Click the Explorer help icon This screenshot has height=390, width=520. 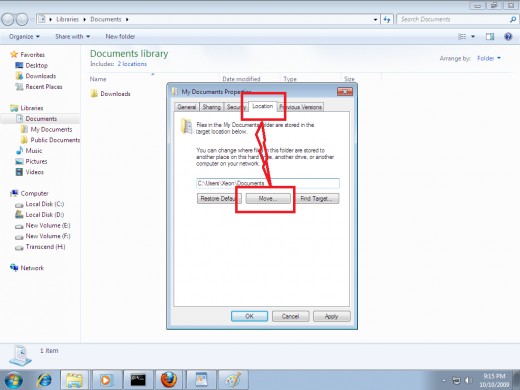pyautogui.click(x=508, y=36)
